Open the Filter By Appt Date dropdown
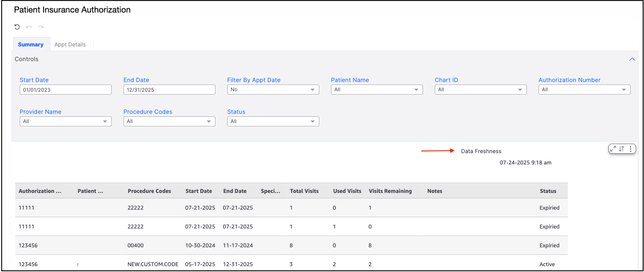The image size is (644, 272). pos(273,90)
